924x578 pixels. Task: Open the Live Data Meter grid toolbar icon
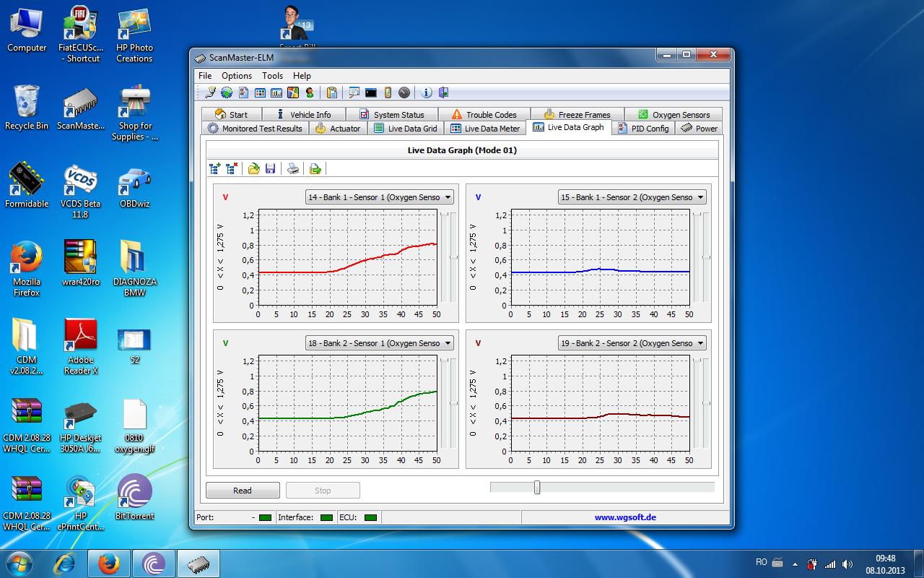point(260,92)
